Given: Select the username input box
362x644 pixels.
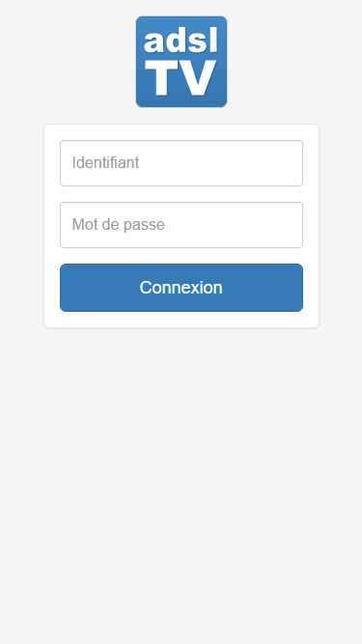Looking at the screenshot, I should pyautogui.click(x=181, y=163).
